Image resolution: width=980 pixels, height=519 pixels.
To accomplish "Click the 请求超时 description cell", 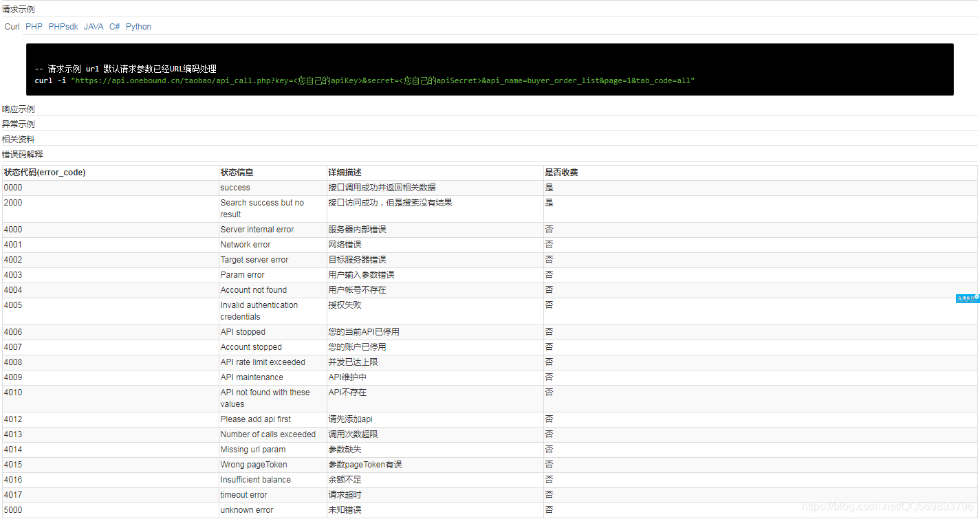I will click(x=435, y=495).
